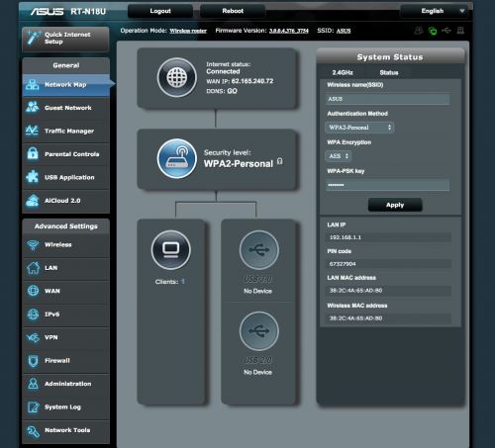Screen dimensions: 495x448
Task: Select the wireless router icon
Action: (x=177, y=158)
